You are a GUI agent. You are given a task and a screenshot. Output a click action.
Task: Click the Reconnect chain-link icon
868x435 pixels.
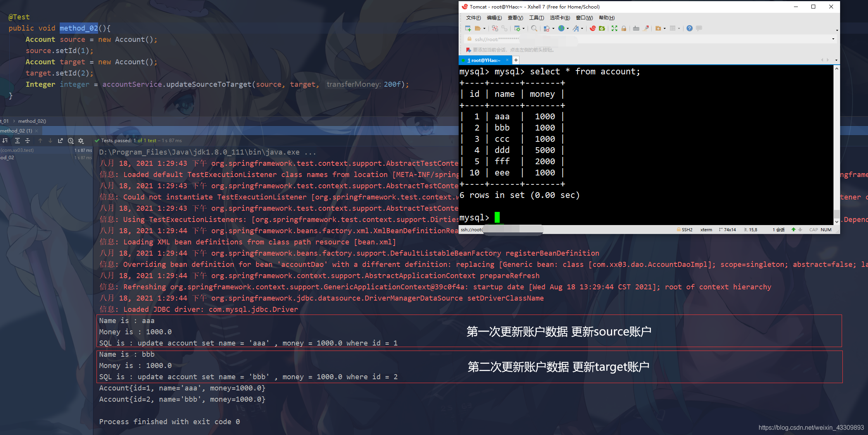click(504, 28)
